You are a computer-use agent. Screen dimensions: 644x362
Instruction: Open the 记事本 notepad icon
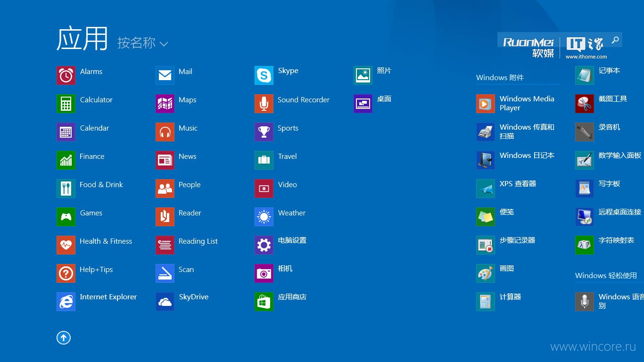pyautogui.click(x=585, y=75)
